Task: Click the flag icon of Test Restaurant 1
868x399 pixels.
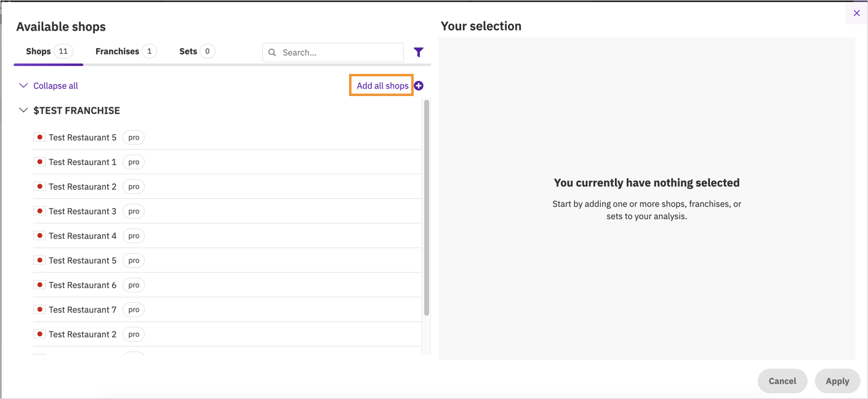Action: [39, 162]
